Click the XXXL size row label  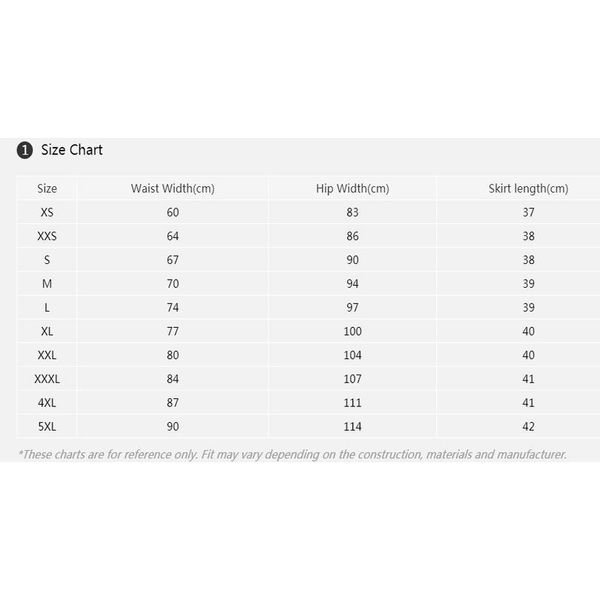(x=47, y=379)
